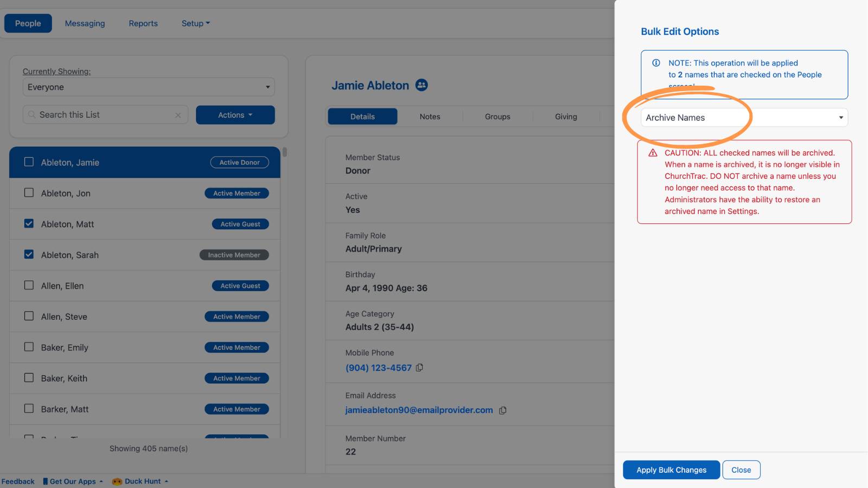Switch to the Notes tab

coord(430,117)
